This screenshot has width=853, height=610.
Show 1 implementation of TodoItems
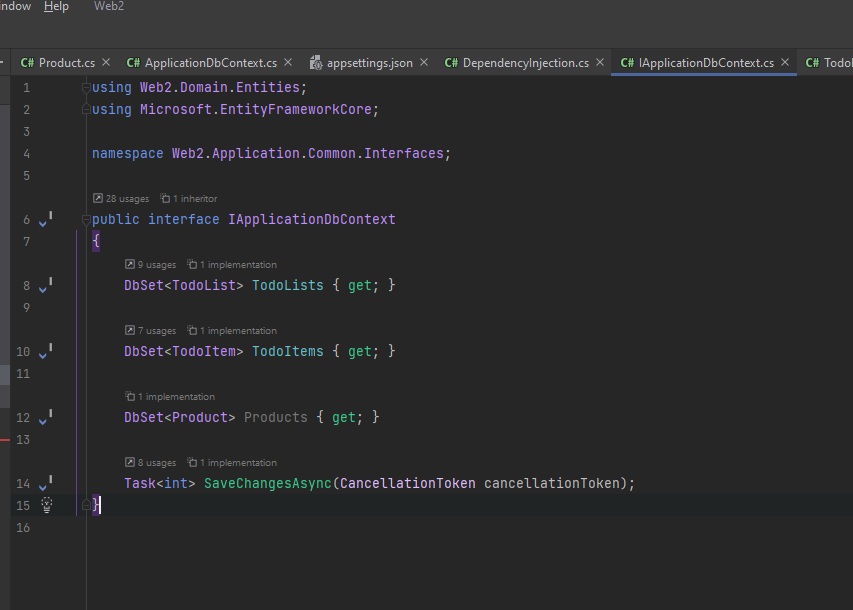232,330
